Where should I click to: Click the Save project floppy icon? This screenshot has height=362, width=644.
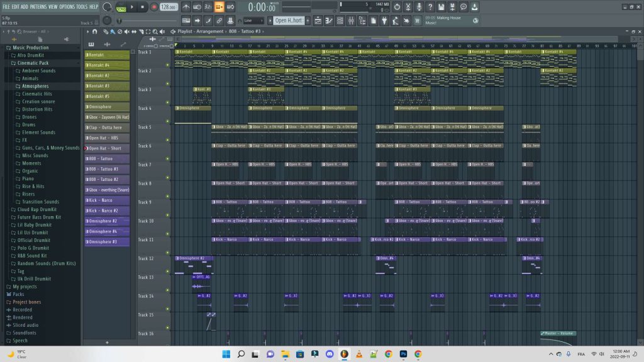[441, 7]
